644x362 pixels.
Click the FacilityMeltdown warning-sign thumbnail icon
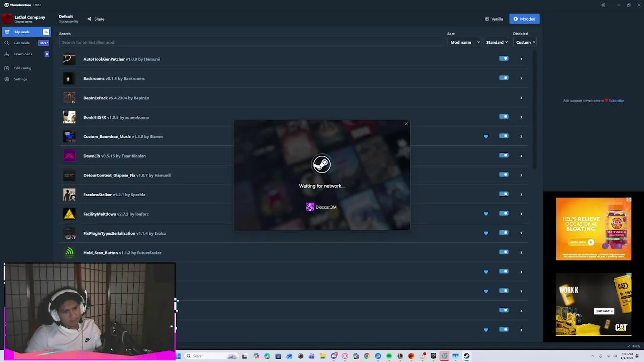69,214
